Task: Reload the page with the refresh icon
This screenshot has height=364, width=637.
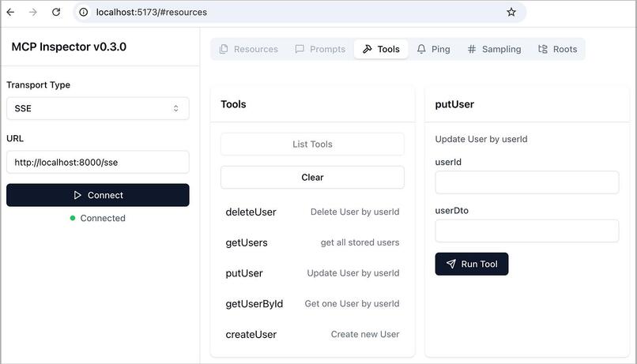Action: [x=56, y=12]
